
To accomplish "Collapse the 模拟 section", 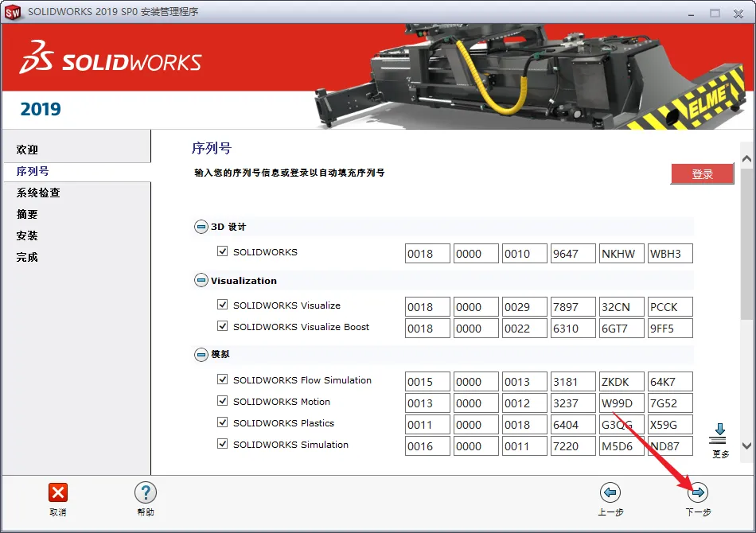I will (201, 355).
